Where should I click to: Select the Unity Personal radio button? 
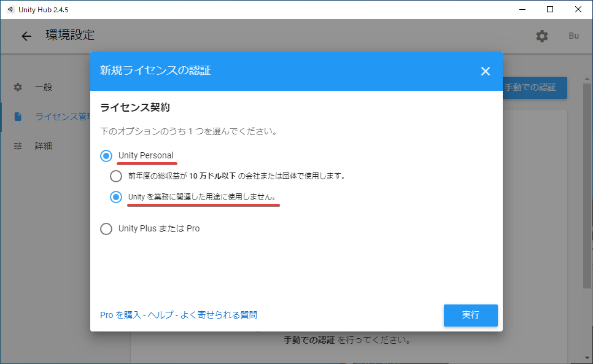(x=105, y=155)
